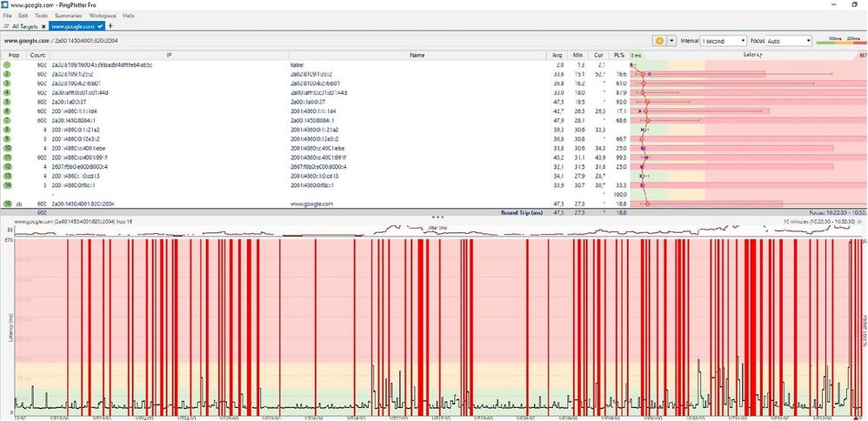This screenshot has width=868, height=421.
Task: Toggle the timeline graph icon on hop 16
Action: coord(19,204)
